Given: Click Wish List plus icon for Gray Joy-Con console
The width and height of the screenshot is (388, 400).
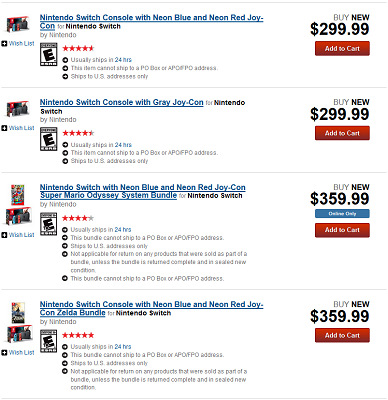Looking at the screenshot, I should pos(4,128).
